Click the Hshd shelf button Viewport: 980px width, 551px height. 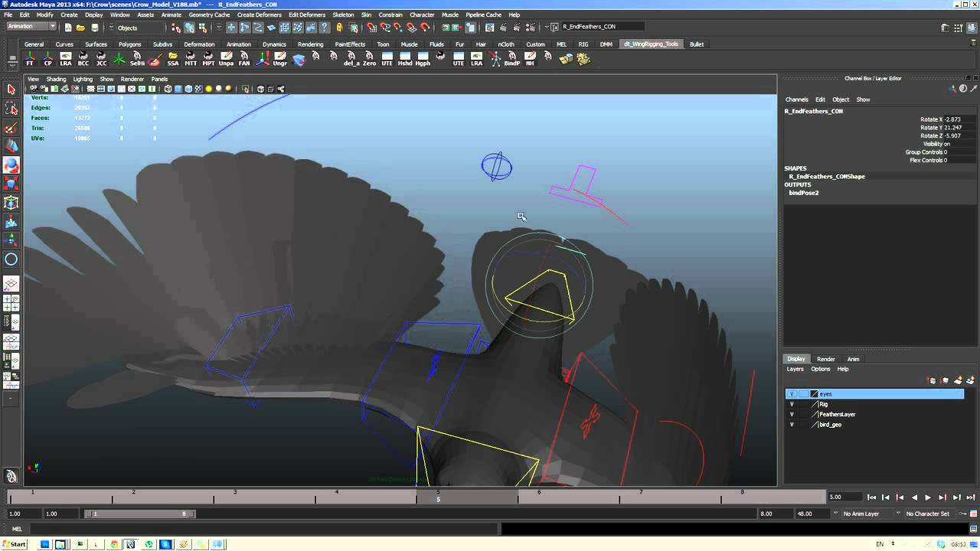coord(404,59)
